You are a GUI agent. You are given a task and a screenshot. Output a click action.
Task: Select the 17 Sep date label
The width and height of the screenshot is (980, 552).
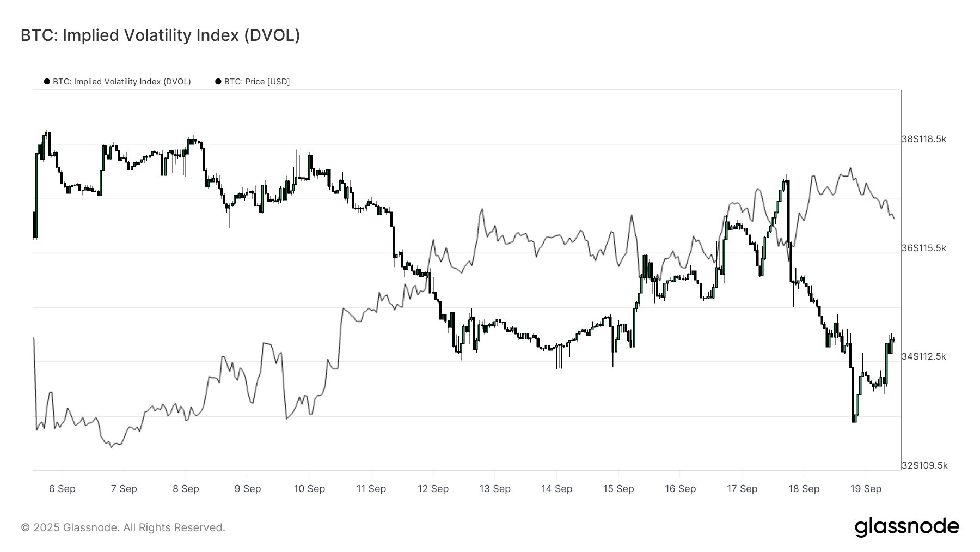pos(742,489)
